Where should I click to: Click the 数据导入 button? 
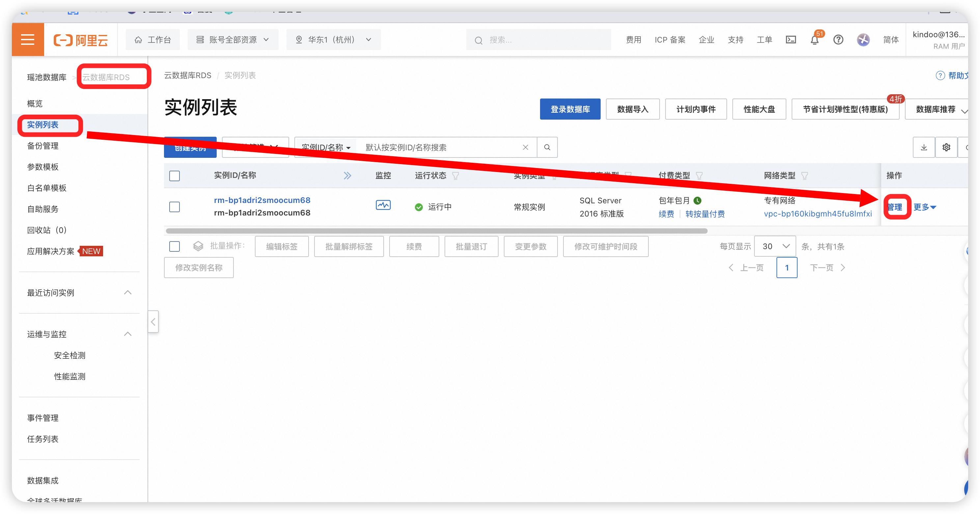pos(633,109)
